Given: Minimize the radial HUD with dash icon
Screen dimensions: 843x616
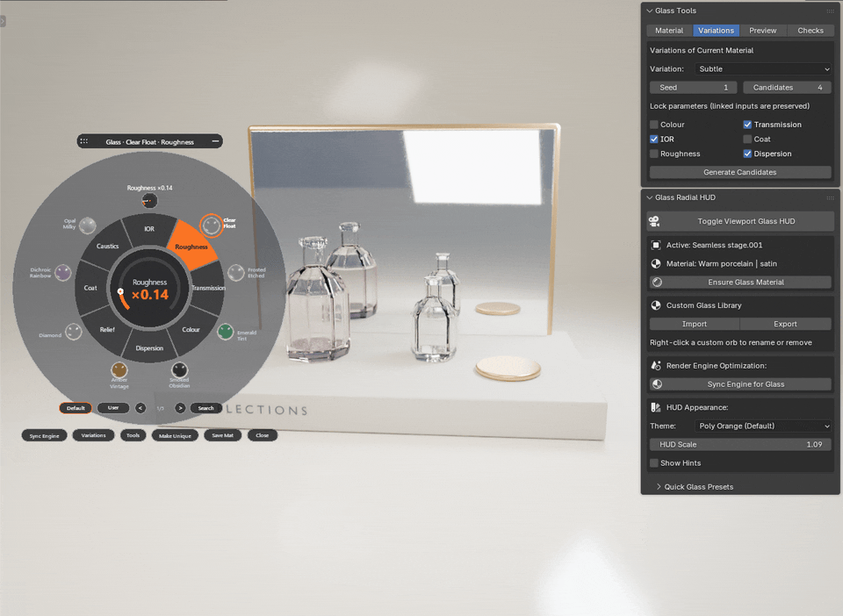Looking at the screenshot, I should pos(215,141).
